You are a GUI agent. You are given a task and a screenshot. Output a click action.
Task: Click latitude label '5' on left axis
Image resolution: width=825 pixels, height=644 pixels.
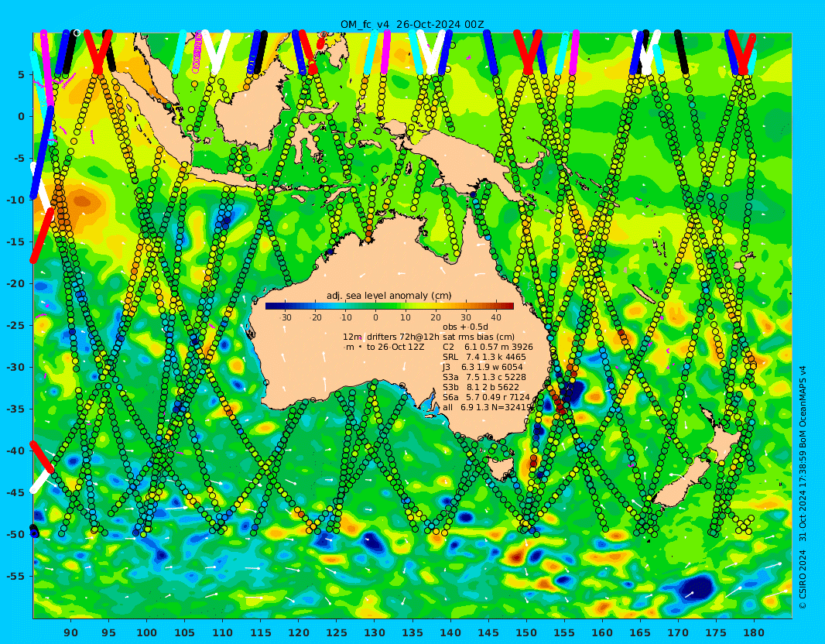[21, 75]
